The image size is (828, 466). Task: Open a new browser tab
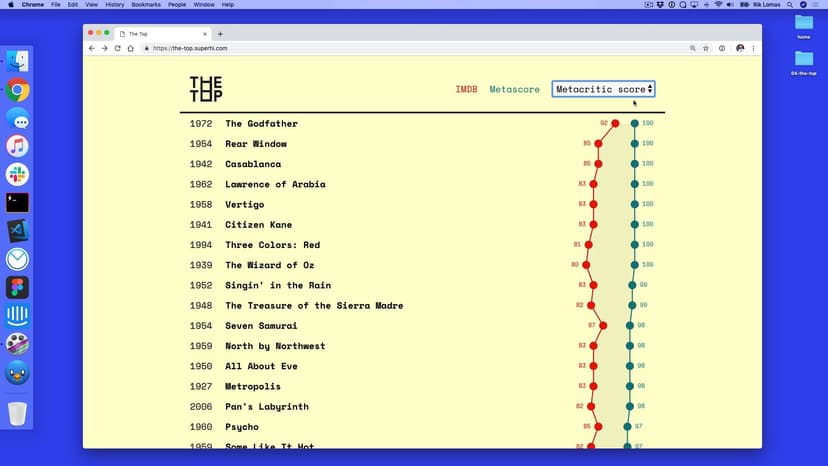[x=220, y=34]
